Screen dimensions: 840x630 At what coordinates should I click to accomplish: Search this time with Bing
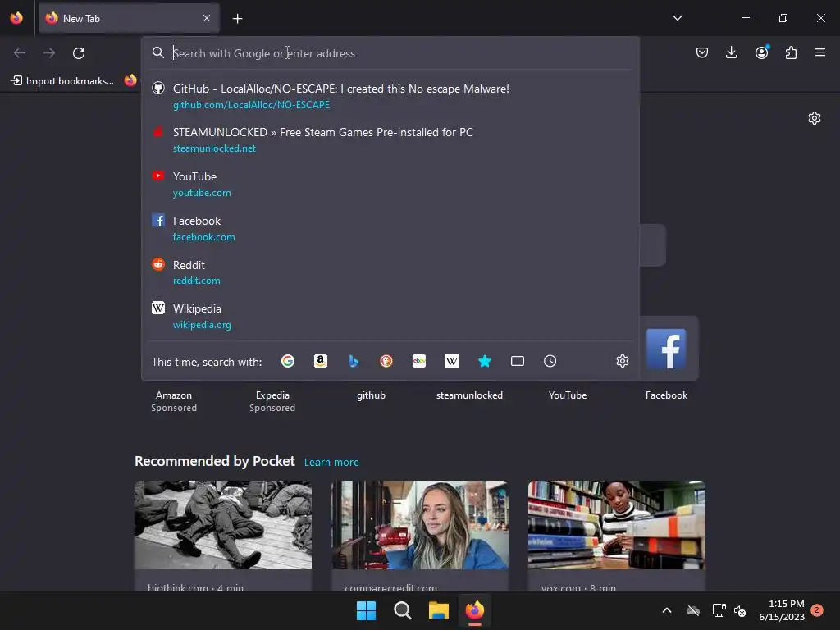pyautogui.click(x=354, y=361)
